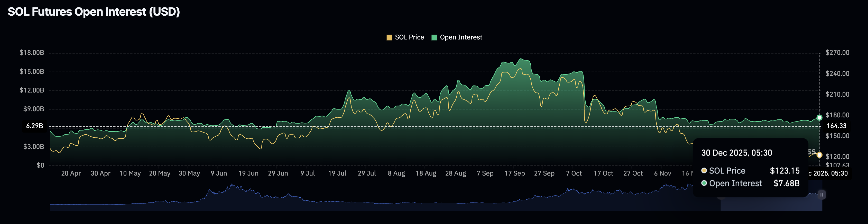Click the 17 Sep date on x-axis
Viewport: 868px width, 224px height.
coord(514,173)
